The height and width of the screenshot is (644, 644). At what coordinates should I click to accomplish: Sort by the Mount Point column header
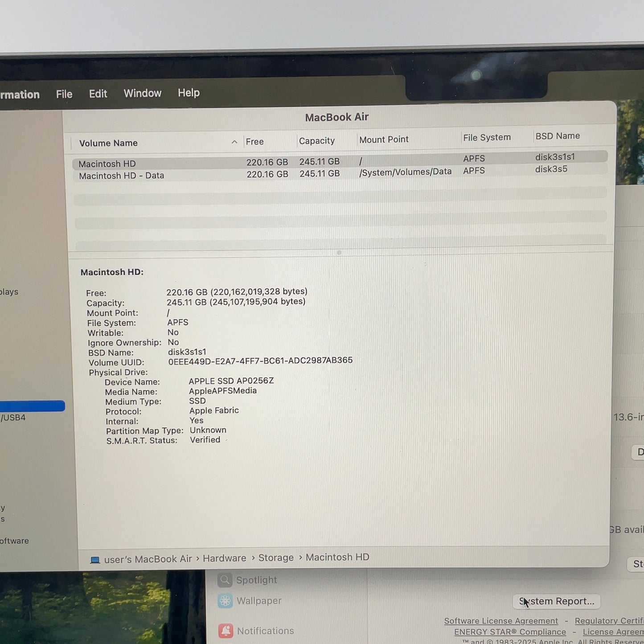384,139
